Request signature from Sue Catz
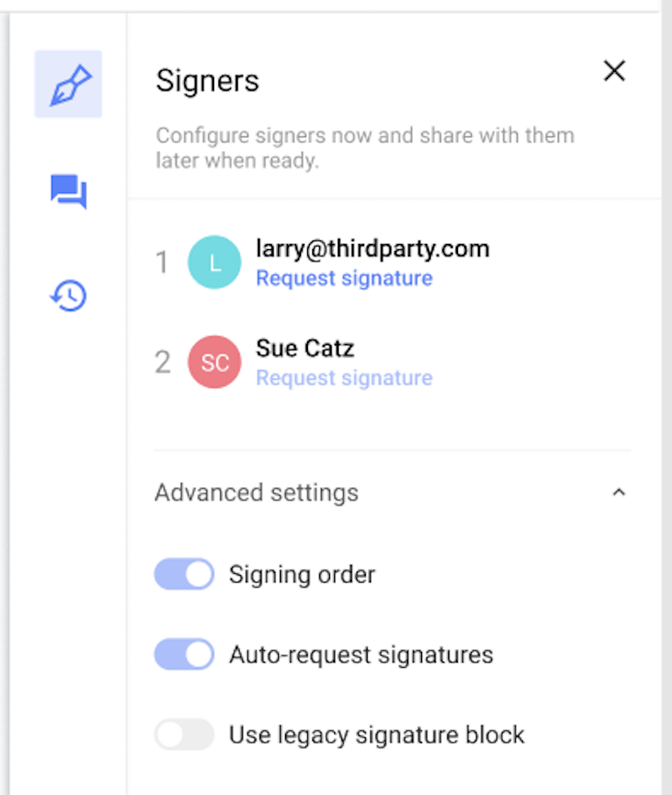The image size is (672, 795). [344, 378]
